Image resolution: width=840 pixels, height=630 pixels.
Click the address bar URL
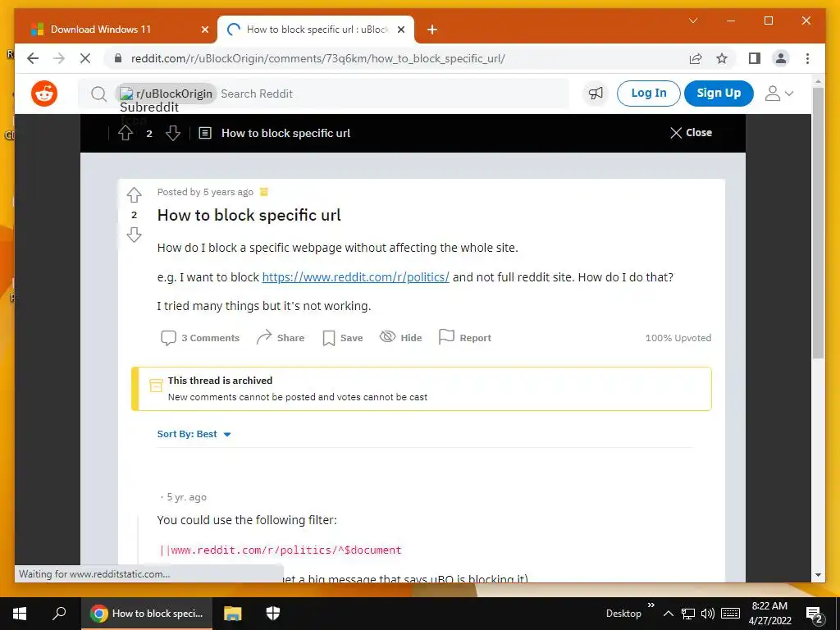click(x=318, y=58)
